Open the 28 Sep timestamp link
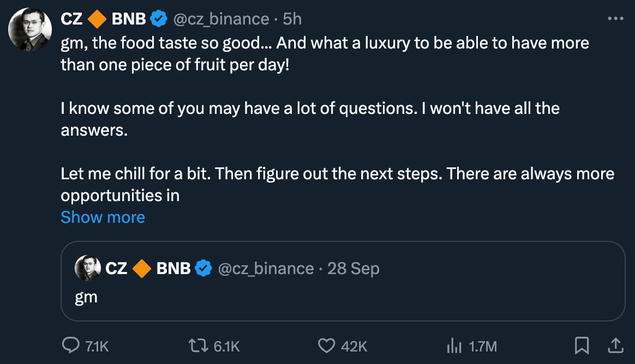The image size is (635, 364). (x=353, y=268)
